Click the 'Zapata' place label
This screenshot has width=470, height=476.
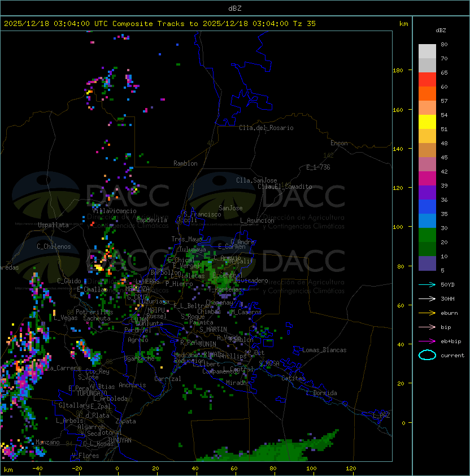click(125, 421)
